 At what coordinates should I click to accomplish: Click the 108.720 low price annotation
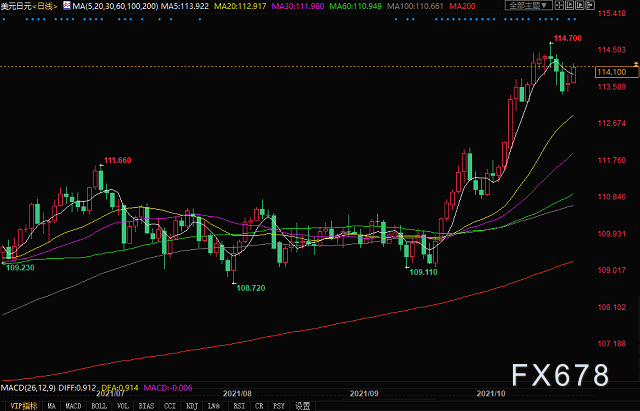251,288
